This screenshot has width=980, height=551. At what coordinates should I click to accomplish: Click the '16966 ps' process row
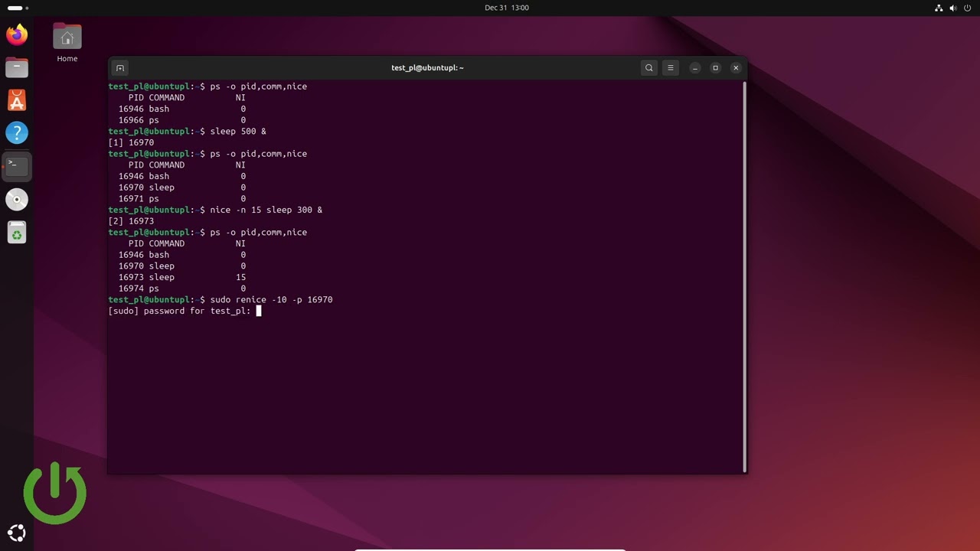click(x=182, y=120)
